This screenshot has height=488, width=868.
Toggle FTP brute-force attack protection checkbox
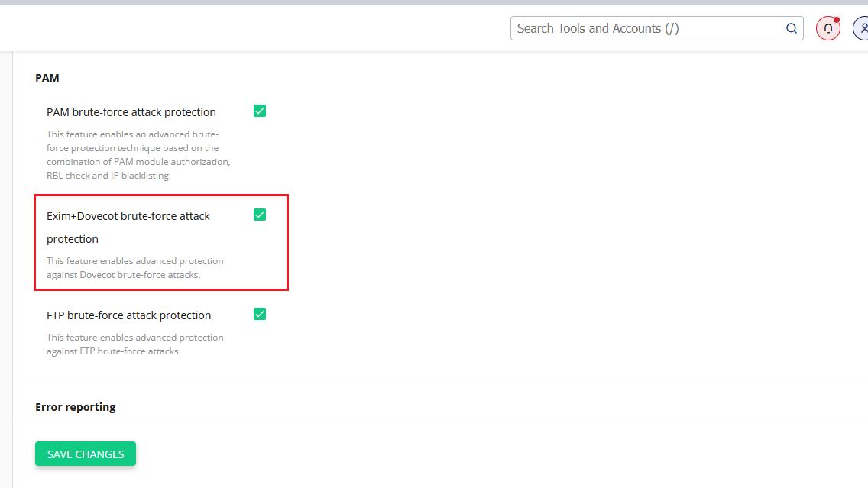260,315
